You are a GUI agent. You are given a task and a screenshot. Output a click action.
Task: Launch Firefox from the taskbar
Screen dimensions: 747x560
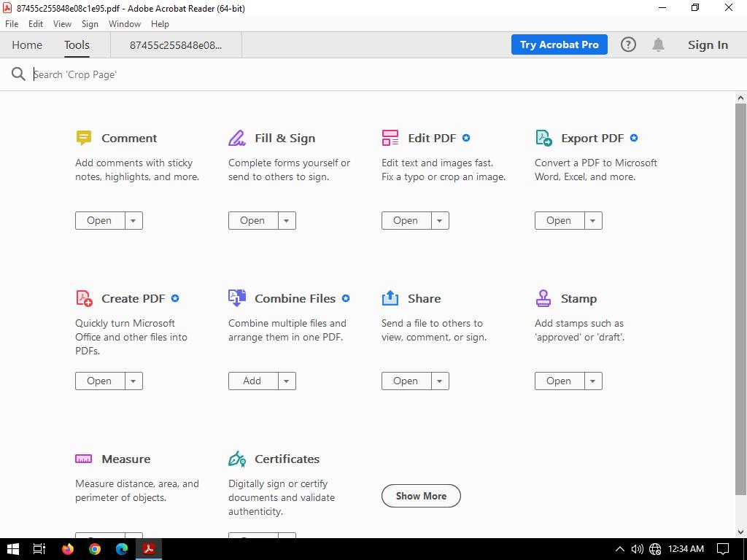[68, 549]
